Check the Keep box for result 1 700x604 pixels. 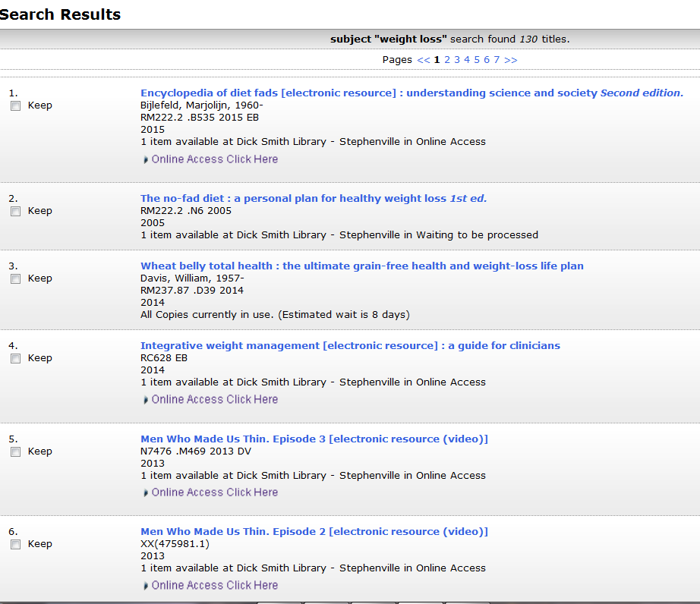pyautogui.click(x=16, y=105)
